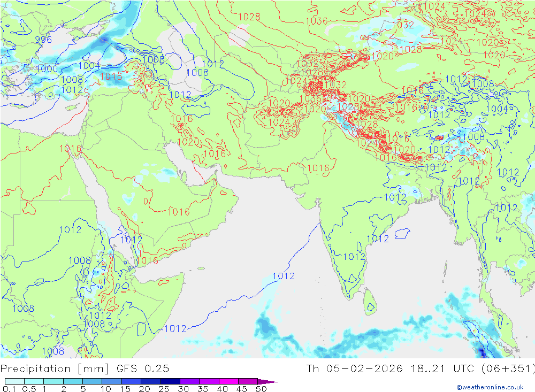This screenshot has width=535, height=392.
Task: Select the 1–2 mm legend swatch
Action: (x=53, y=381)
